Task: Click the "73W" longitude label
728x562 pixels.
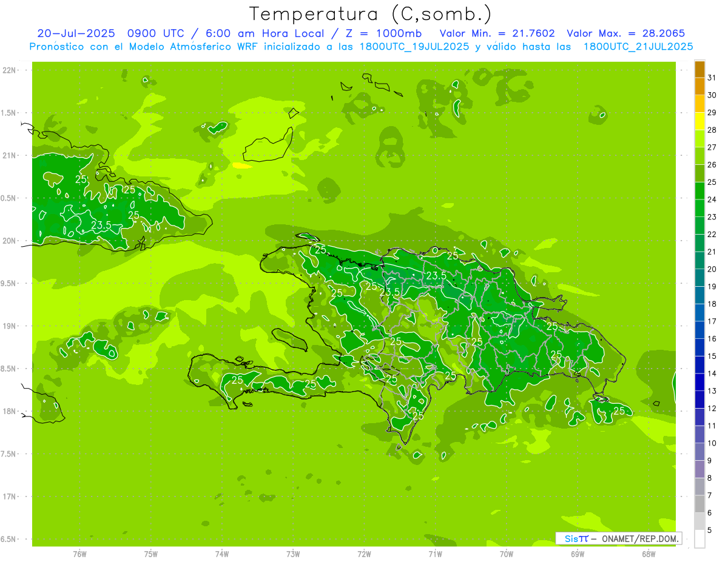Action: (x=293, y=554)
